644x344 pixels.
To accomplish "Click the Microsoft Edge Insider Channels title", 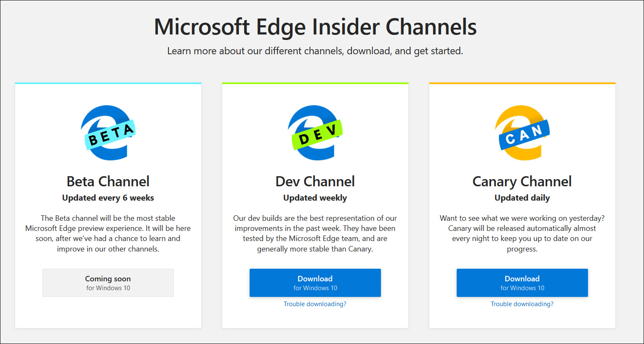I will [x=315, y=27].
